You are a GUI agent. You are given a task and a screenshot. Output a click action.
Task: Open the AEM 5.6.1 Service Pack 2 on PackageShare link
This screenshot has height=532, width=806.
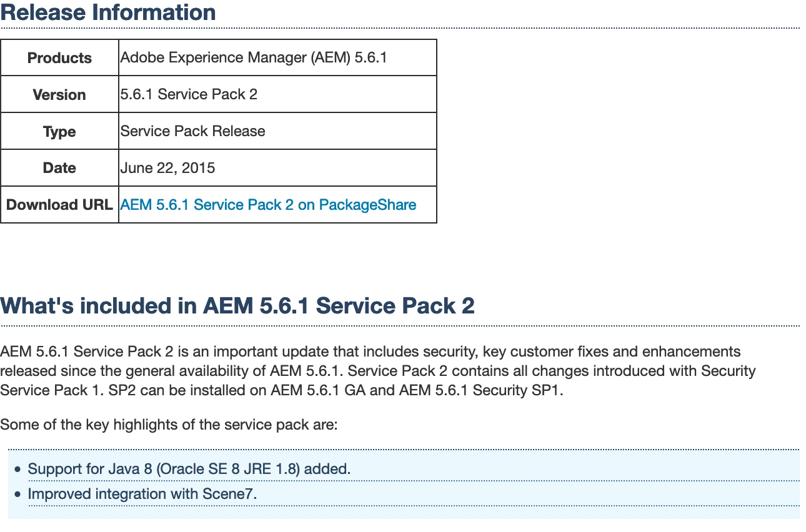(x=268, y=205)
